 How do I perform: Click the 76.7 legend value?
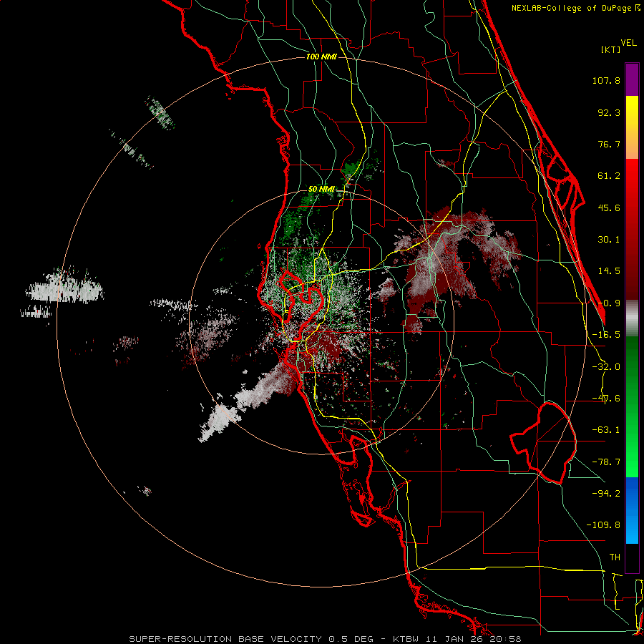(609, 144)
